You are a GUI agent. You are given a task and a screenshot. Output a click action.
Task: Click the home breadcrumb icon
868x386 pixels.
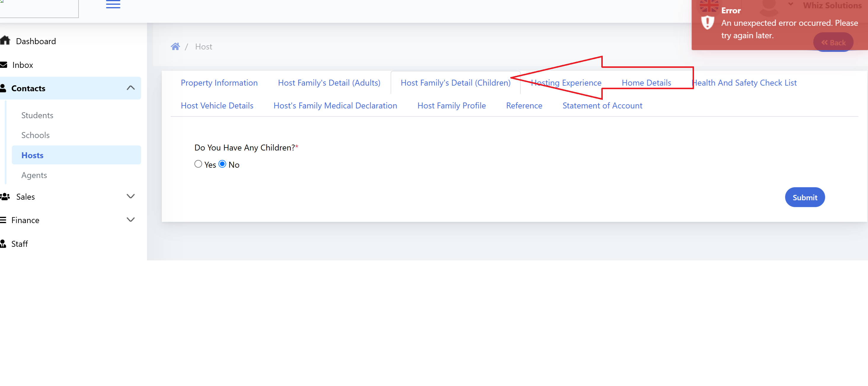tap(175, 47)
